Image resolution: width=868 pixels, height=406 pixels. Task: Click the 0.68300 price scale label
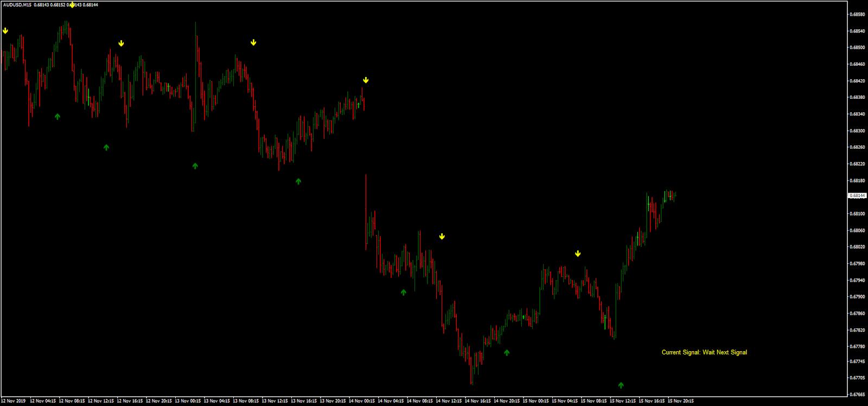(857, 131)
